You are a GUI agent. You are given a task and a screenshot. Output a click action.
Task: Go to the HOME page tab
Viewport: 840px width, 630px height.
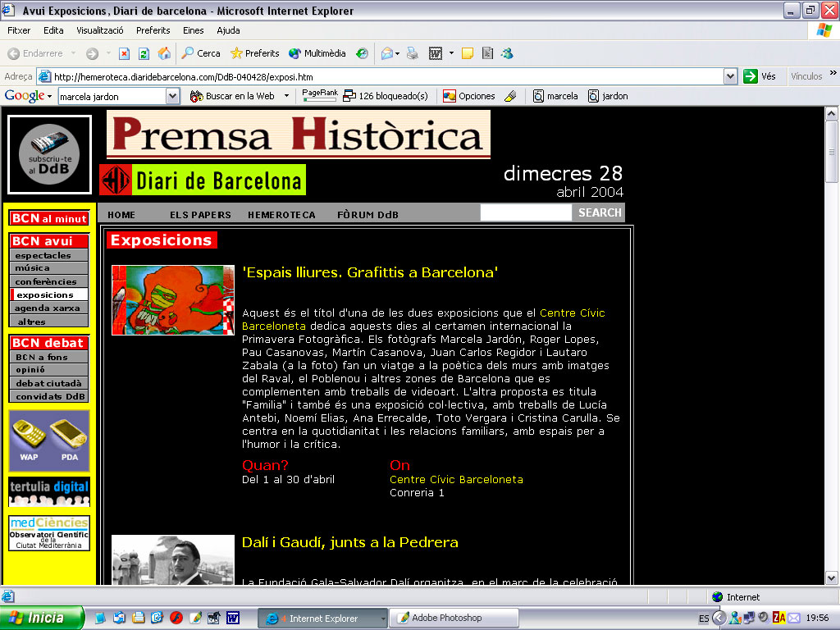pyautogui.click(x=121, y=215)
